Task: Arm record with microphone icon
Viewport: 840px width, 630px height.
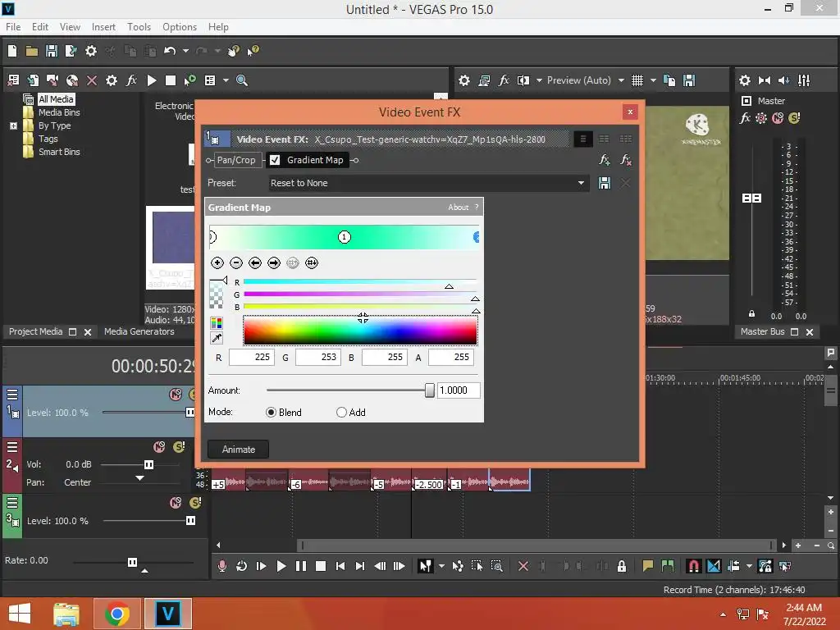Action: [222, 566]
